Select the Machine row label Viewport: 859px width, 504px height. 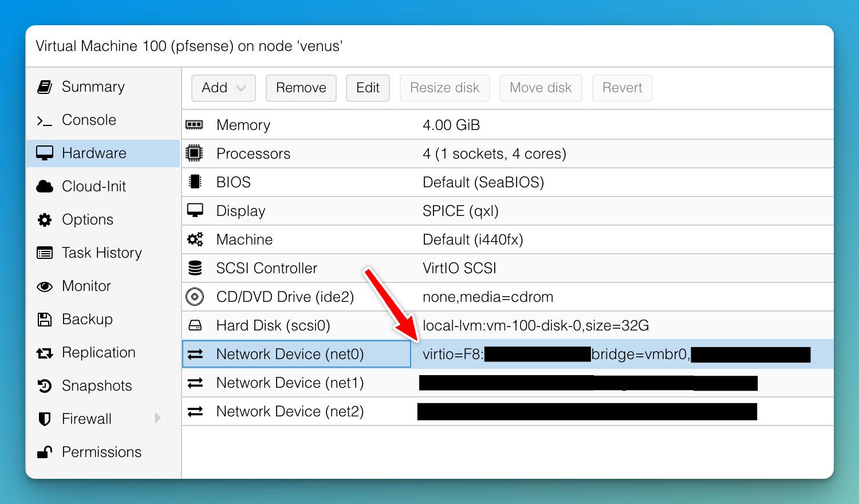click(245, 240)
